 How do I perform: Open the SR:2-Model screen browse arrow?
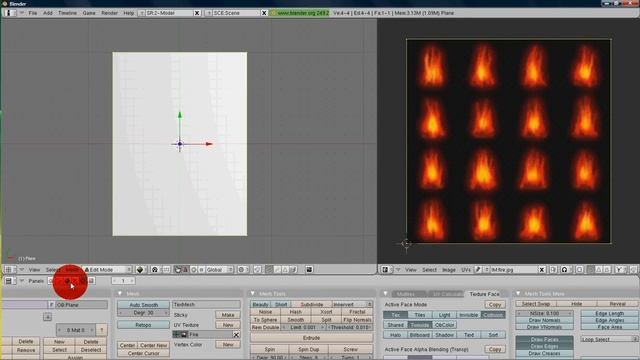tap(142, 13)
